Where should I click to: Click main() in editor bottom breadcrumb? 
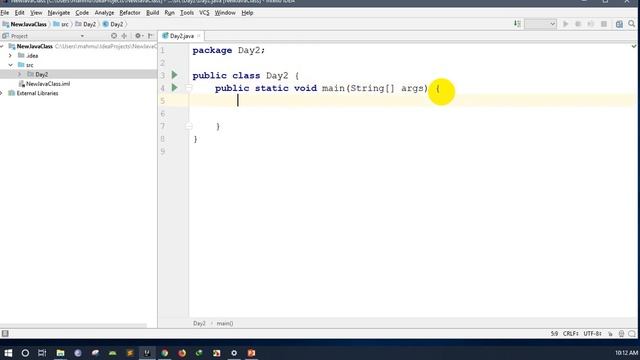pyautogui.click(x=225, y=323)
